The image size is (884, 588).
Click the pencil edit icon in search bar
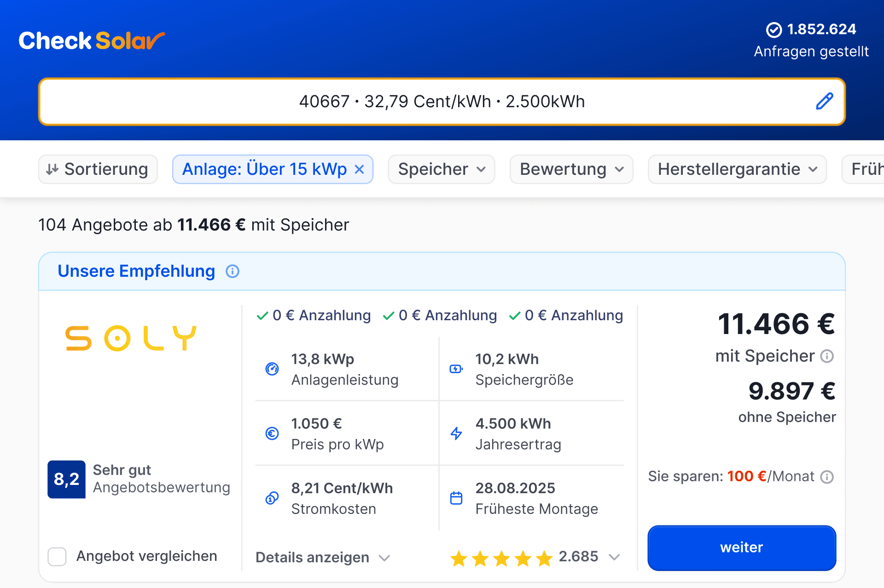824,101
